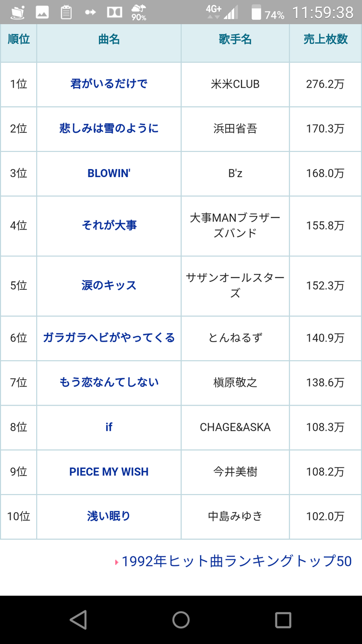Screen dimensions: 362x644
Task: Tap the weather 90% status icon
Action: click(139, 12)
